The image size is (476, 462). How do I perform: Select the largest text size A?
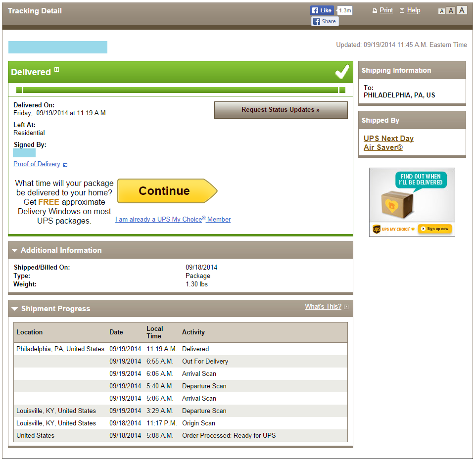462,10
